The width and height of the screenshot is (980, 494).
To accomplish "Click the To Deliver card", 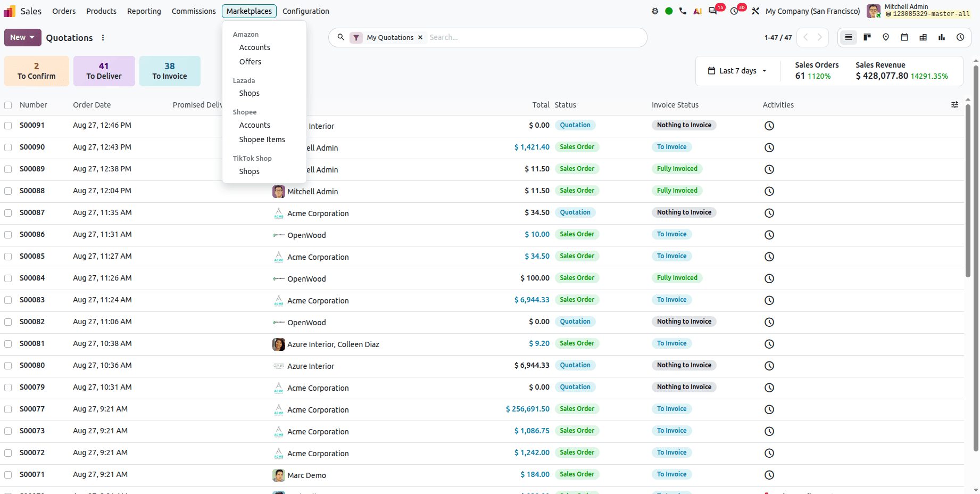I will click(x=104, y=71).
